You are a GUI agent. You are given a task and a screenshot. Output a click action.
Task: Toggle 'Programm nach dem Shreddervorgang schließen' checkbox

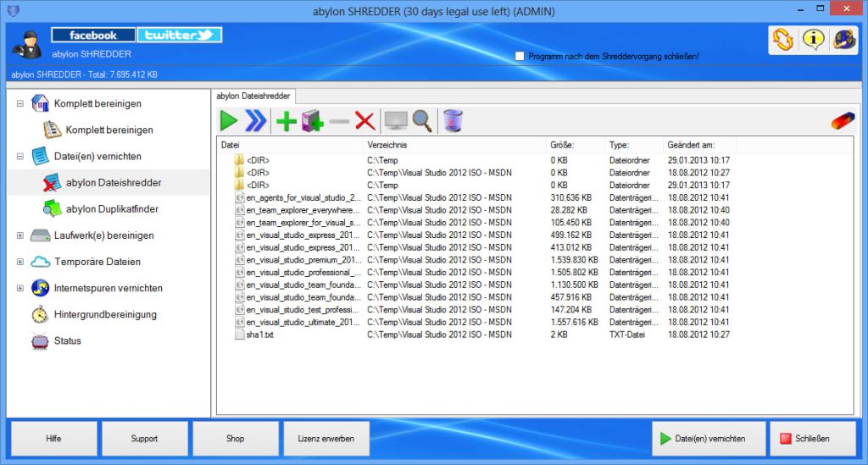point(520,57)
